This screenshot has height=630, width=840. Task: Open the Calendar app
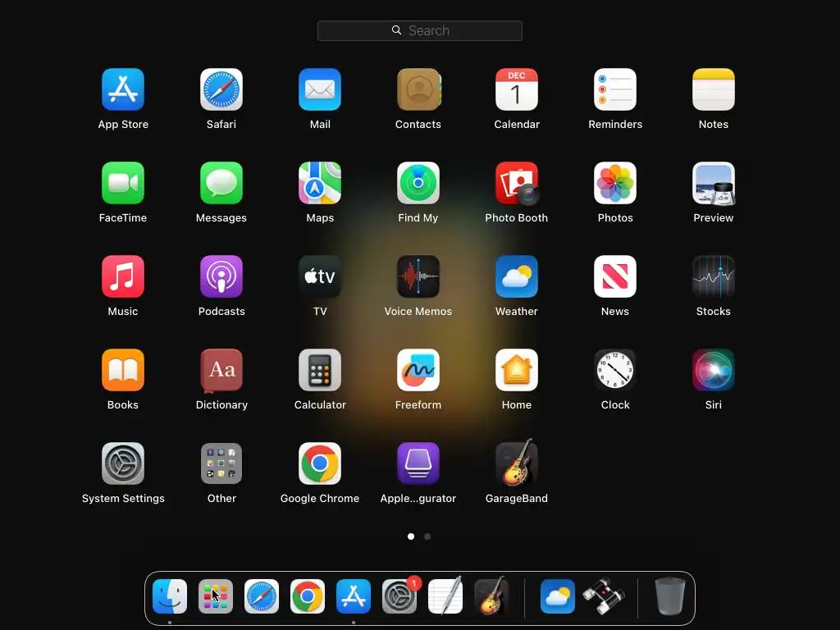click(x=517, y=89)
